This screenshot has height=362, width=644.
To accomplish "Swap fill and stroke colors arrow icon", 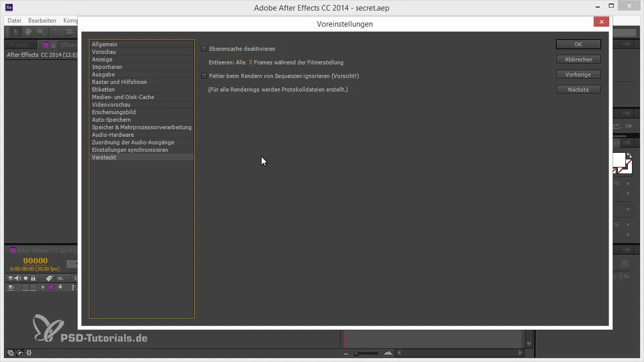I will coord(629,156).
